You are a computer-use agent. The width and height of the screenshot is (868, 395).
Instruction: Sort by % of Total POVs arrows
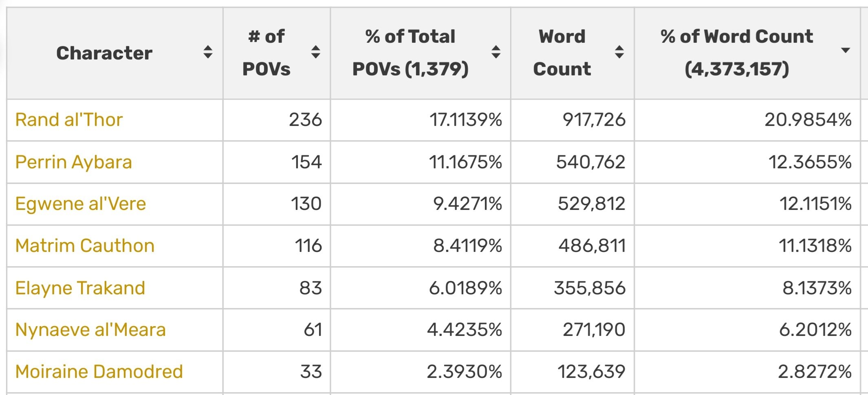[x=496, y=52]
